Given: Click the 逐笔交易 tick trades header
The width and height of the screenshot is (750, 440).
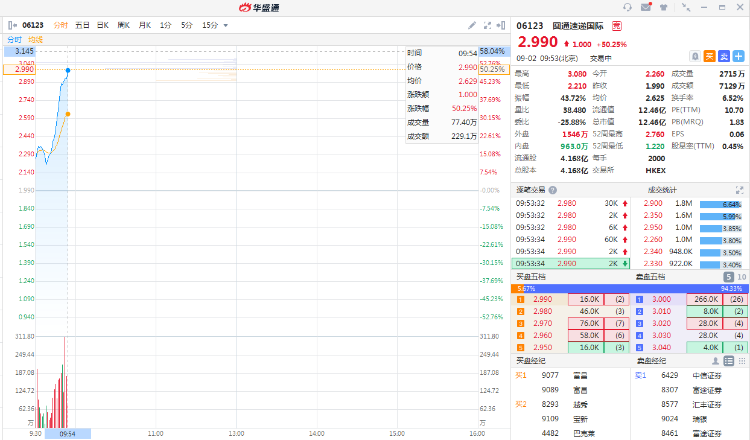Looking at the screenshot, I should (x=531, y=190).
